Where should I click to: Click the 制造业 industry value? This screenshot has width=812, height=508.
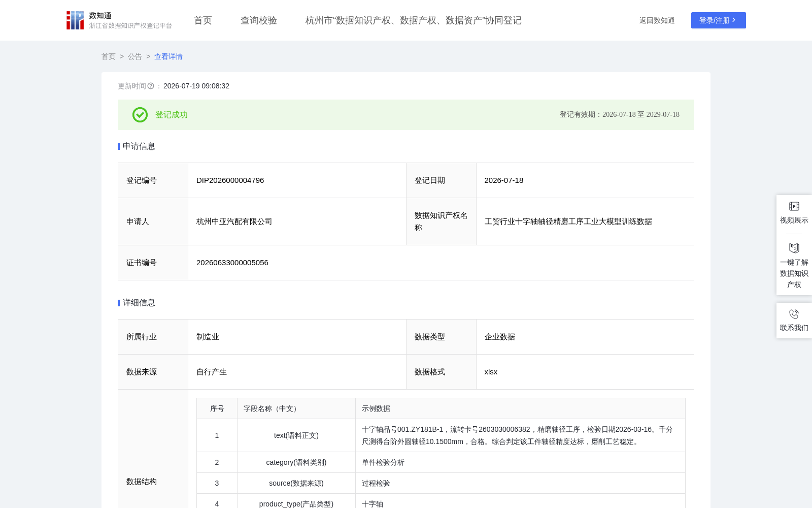coord(208,337)
